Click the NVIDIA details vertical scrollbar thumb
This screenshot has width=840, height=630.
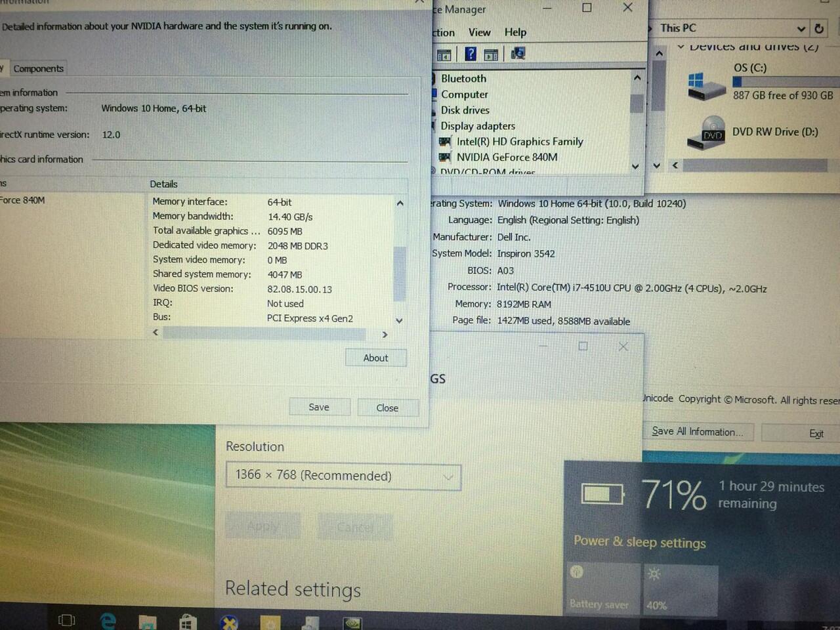pos(400,274)
